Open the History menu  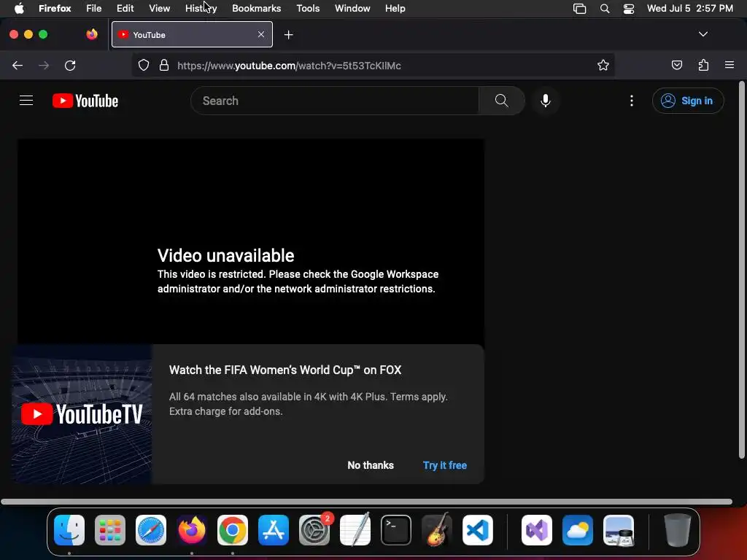201,8
